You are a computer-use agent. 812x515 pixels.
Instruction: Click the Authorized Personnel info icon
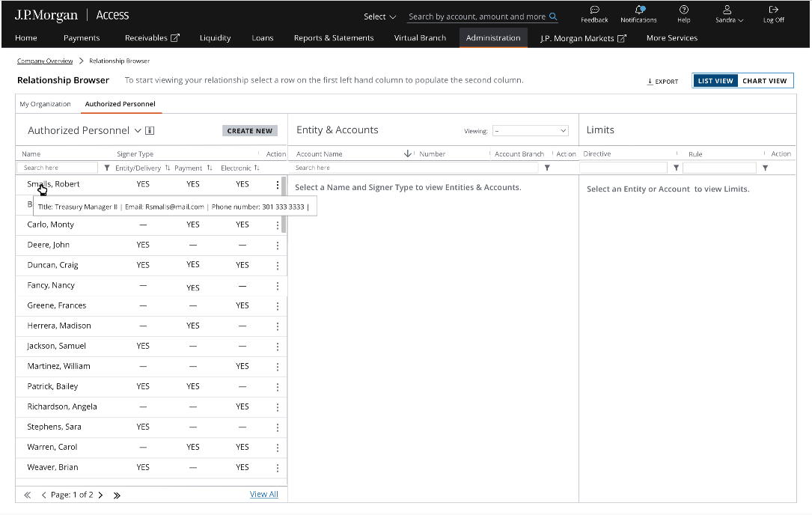tap(150, 131)
